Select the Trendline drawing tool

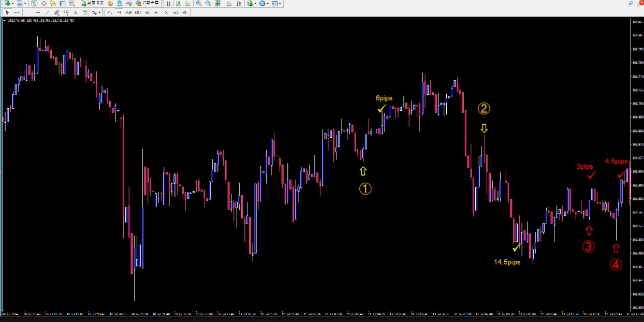[x=47, y=12]
